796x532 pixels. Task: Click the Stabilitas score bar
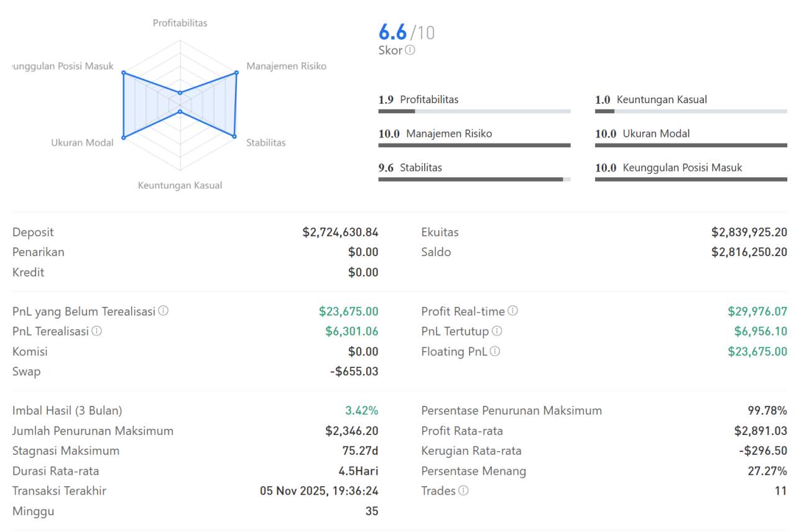click(x=474, y=179)
